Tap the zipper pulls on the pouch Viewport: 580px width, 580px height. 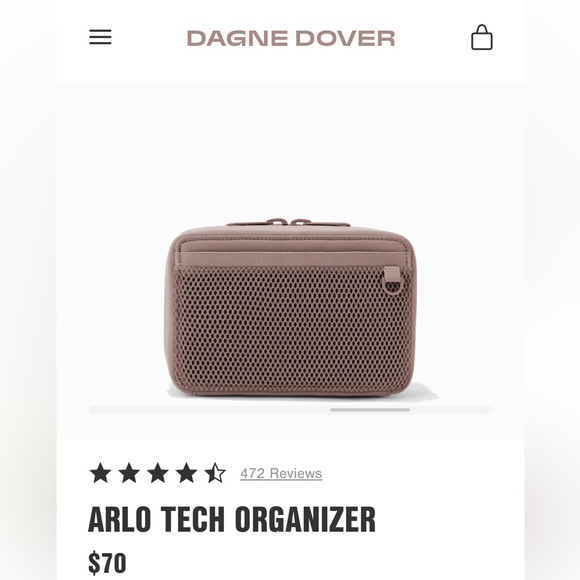click(289, 222)
